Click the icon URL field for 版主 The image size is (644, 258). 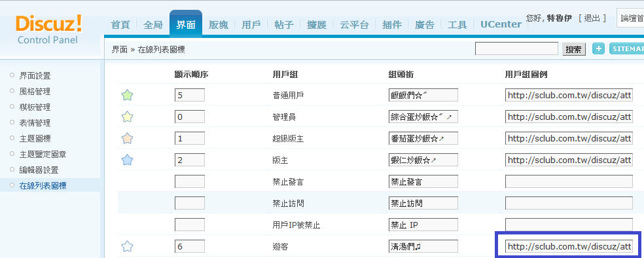click(x=569, y=160)
